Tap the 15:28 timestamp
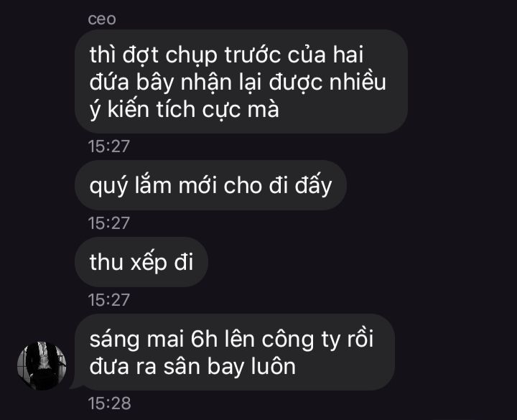 [x=109, y=403]
